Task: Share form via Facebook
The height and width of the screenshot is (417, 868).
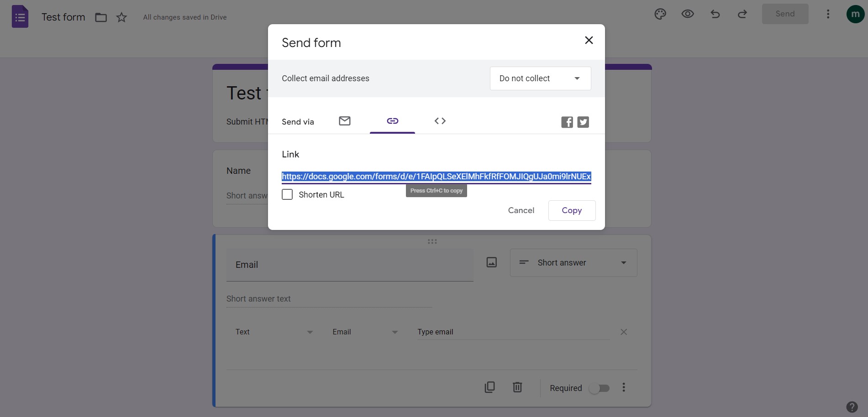Action: pyautogui.click(x=567, y=122)
